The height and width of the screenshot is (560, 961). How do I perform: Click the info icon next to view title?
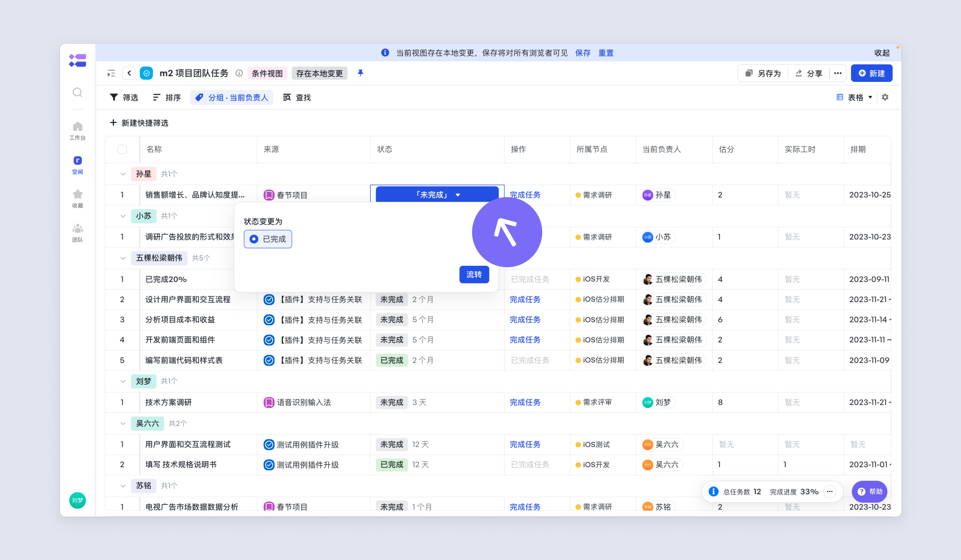tap(239, 73)
